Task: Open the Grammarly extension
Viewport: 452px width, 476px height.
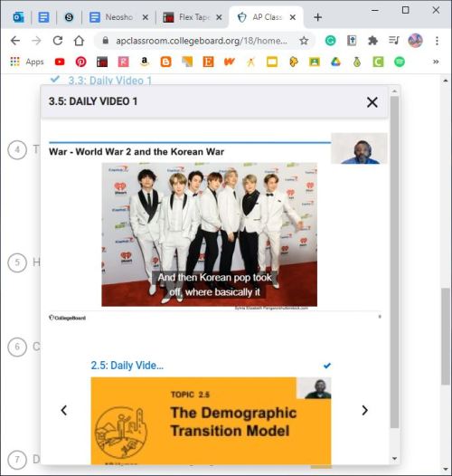Action: click(330, 41)
